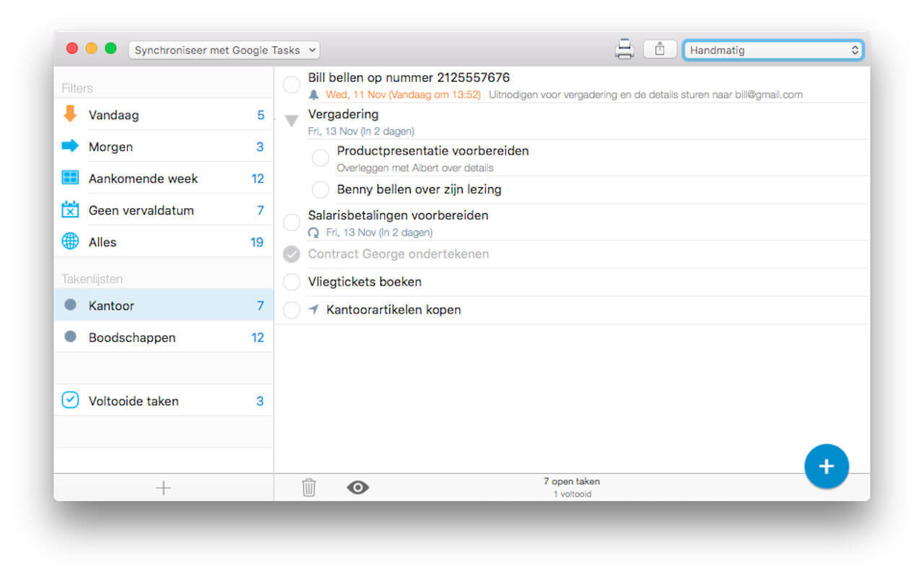This screenshot has height=578, width=924.
Task: Click the Geen vervaldatum icon
Action: [x=70, y=210]
